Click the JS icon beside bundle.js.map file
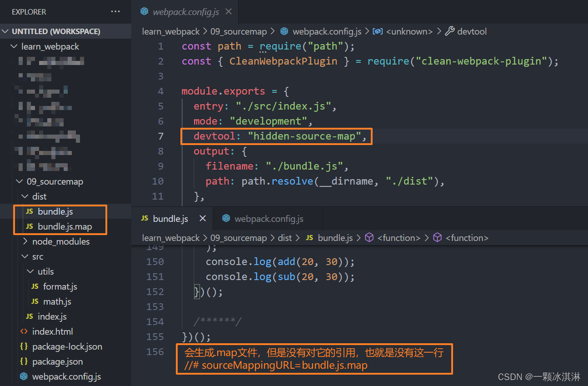588x386 pixels. click(x=30, y=226)
